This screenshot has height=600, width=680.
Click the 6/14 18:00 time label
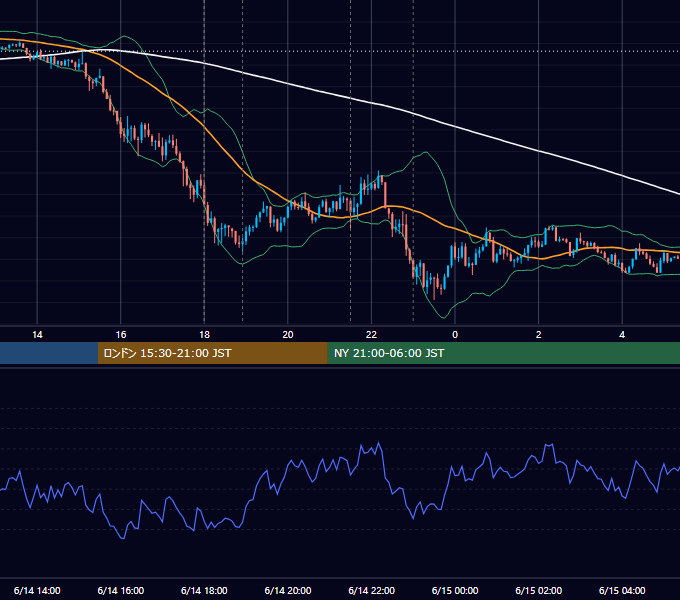point(204,590)
